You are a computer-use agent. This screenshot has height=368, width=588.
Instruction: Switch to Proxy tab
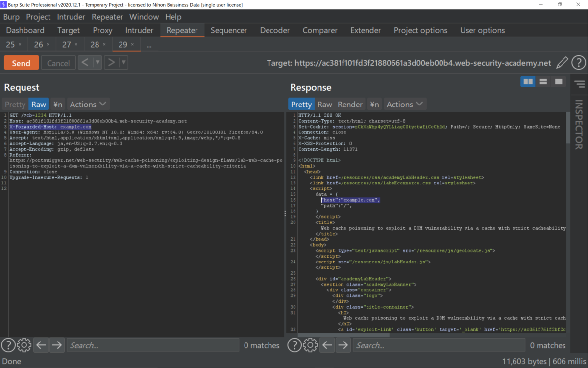(102, 30)
